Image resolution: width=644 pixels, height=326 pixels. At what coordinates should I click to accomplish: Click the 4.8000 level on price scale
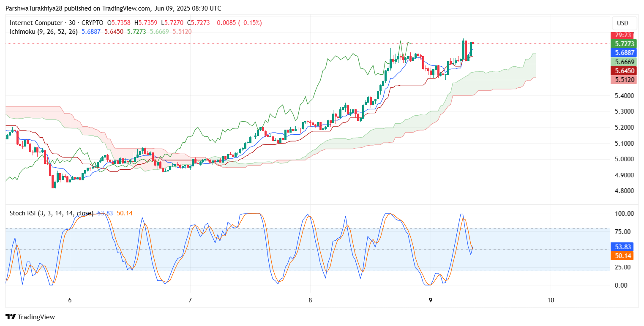click(623, 191)
